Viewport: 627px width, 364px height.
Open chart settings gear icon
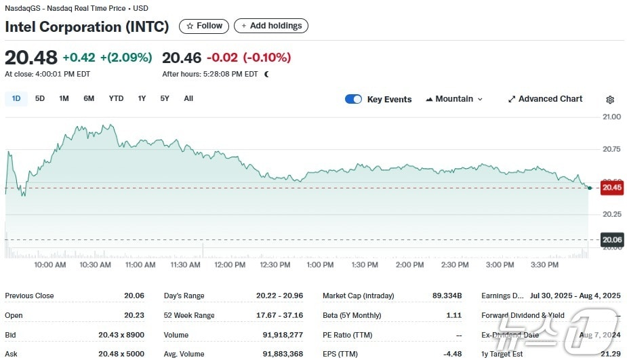click(x=610, y=100)
